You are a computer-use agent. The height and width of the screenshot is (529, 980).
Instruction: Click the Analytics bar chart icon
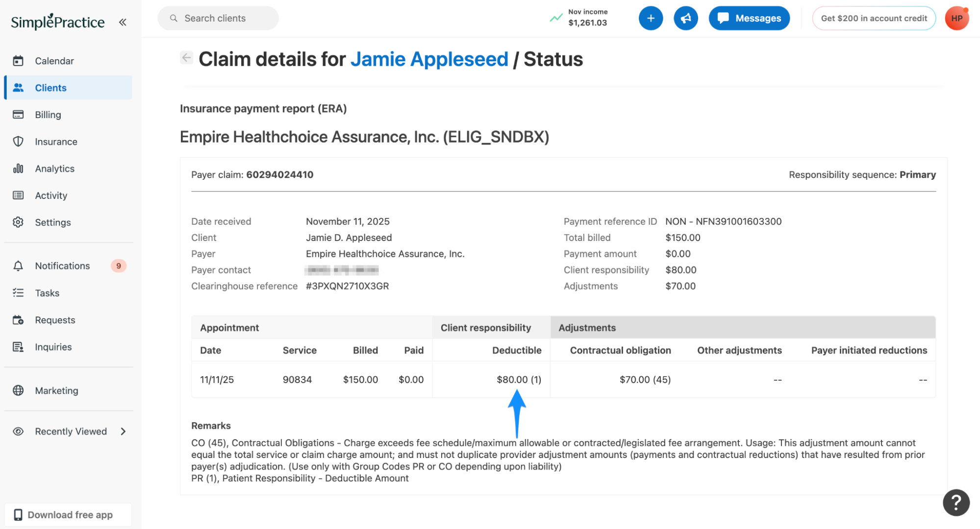pos(18,168)
